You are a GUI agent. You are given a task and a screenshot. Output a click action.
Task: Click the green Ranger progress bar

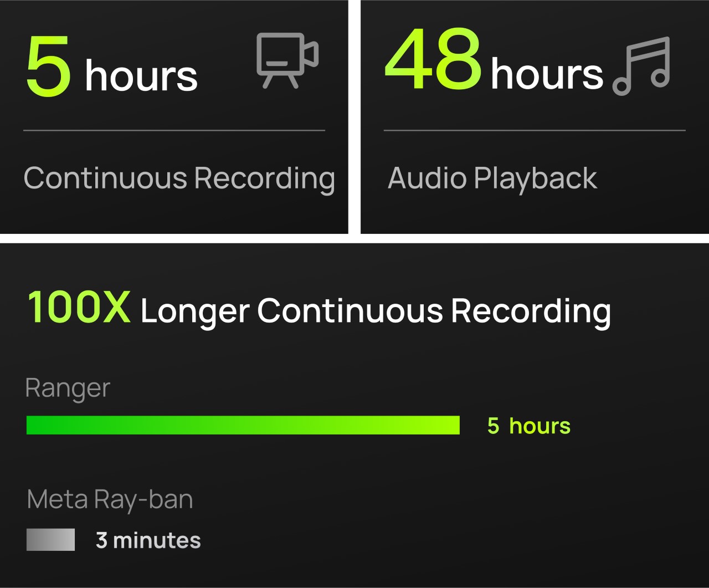pyautogui.click(x=243, y=425)
